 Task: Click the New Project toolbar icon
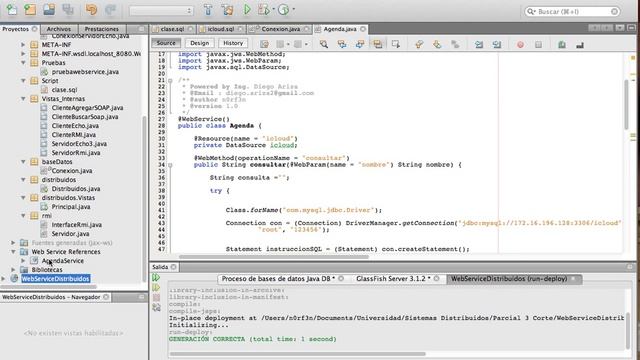(x=30, y=9)
